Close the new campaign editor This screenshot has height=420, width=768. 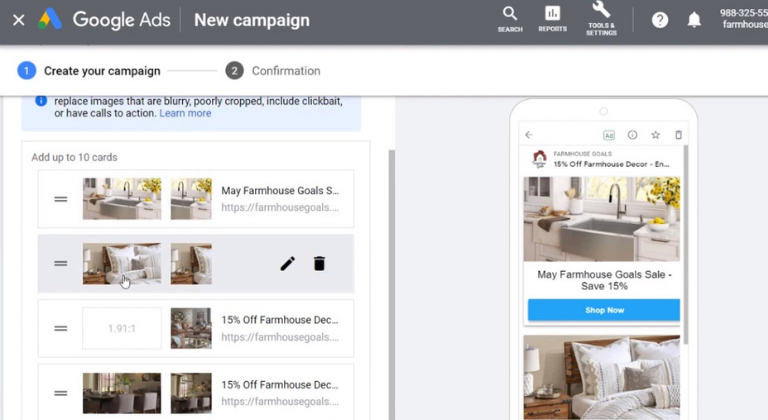coord(18,20)
